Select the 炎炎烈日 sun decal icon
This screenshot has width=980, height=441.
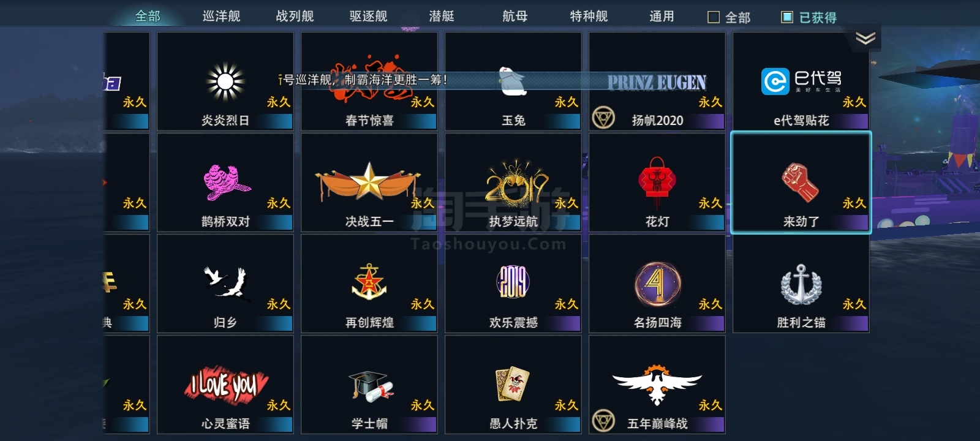[225, 81]
